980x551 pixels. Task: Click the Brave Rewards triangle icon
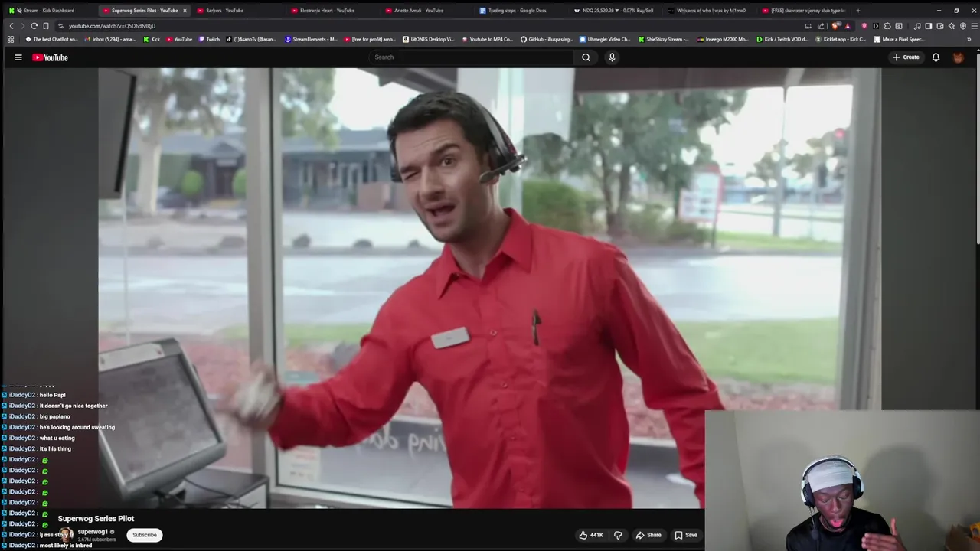coord(848,26)
